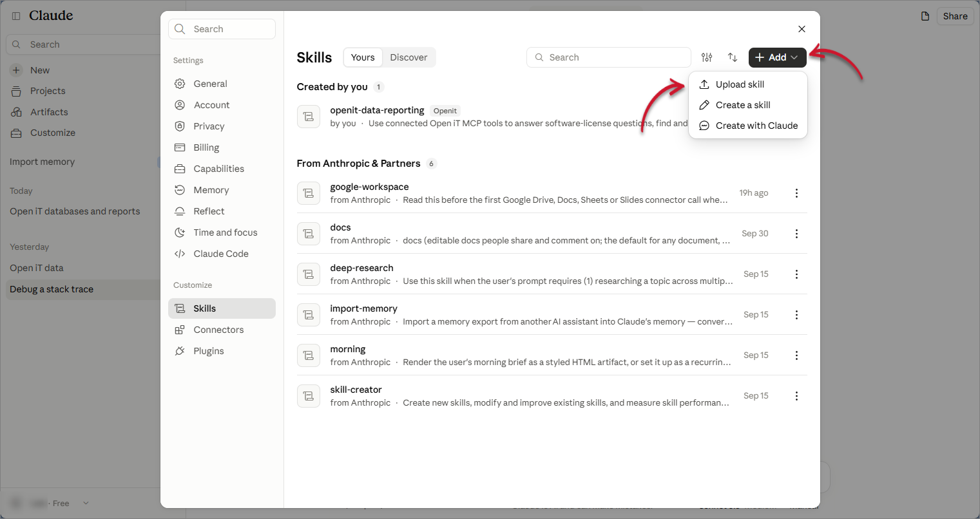The image size is (980, 519).
Task: Go to Reflect settings
Action: coord(222,211)
